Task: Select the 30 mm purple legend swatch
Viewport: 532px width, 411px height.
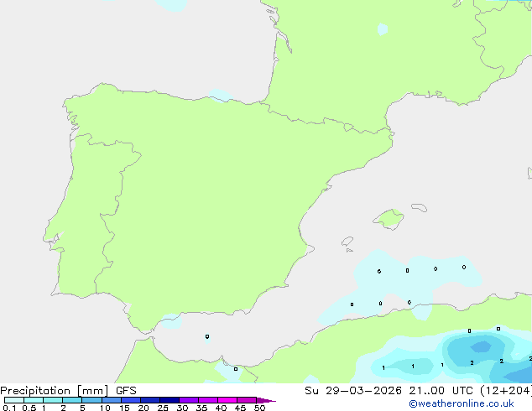Action: coord(189,400)
